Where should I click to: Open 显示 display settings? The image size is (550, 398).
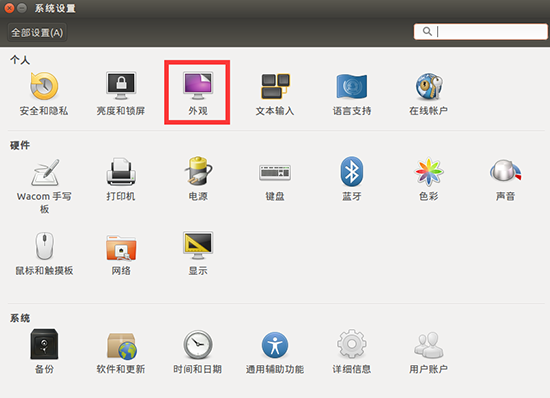click(198, 254)
